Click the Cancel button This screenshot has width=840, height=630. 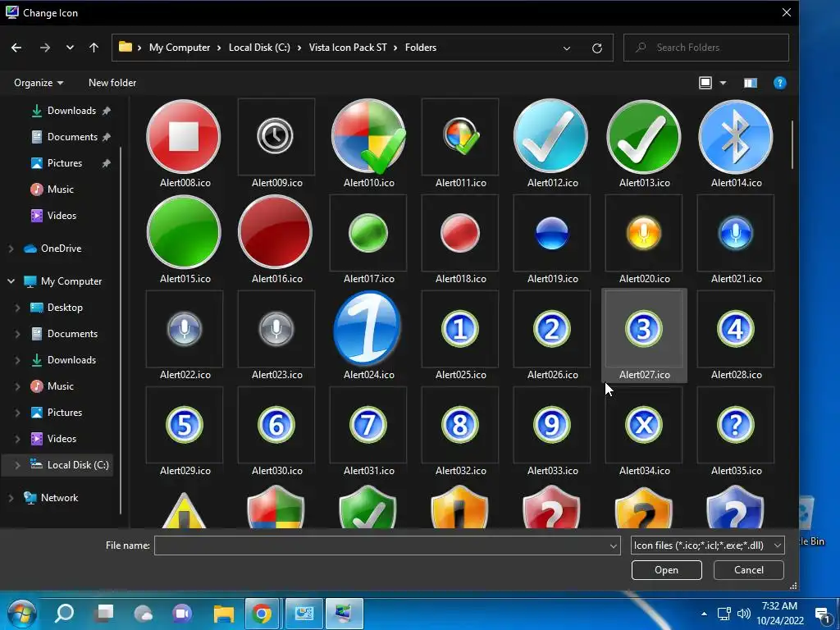tap(748, 570)
